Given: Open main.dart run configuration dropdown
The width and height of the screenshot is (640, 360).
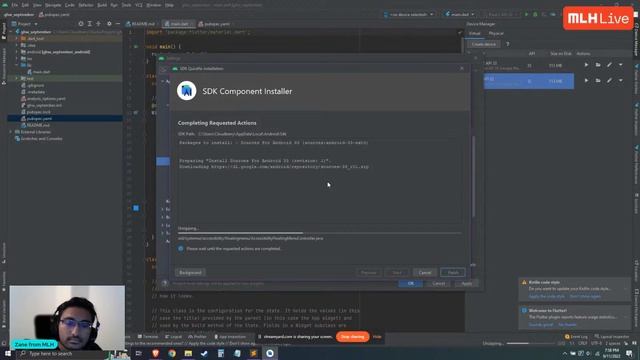Looking at the screenshot, I should (460, 14).
